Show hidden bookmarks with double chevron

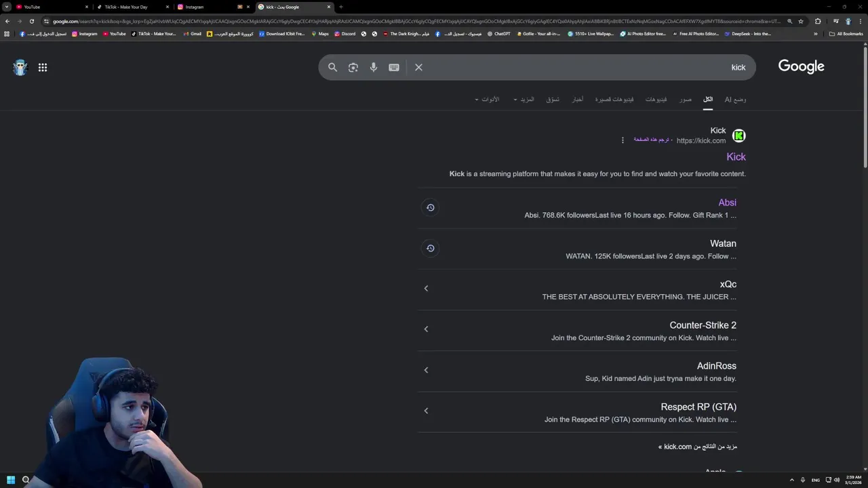815,34
